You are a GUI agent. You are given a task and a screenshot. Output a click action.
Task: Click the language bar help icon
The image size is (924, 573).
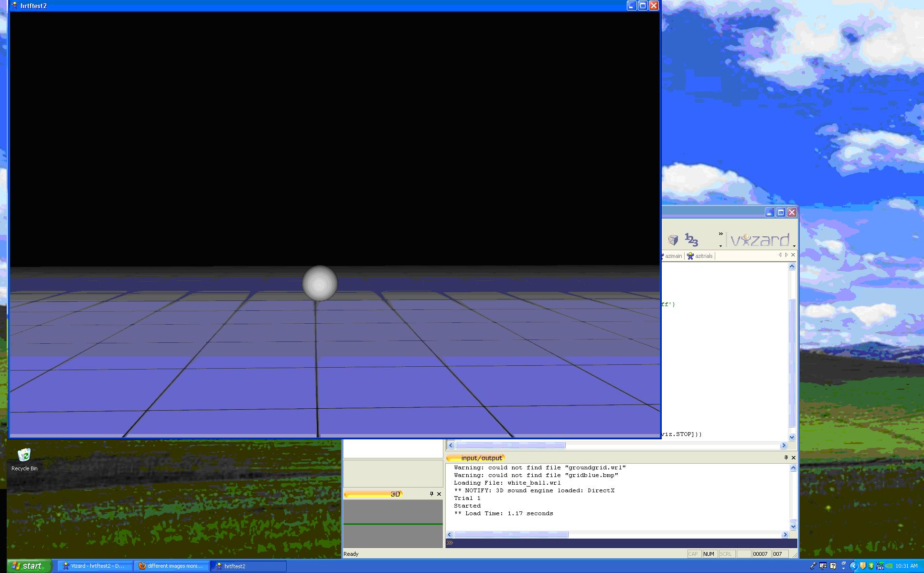click(833, 566)
